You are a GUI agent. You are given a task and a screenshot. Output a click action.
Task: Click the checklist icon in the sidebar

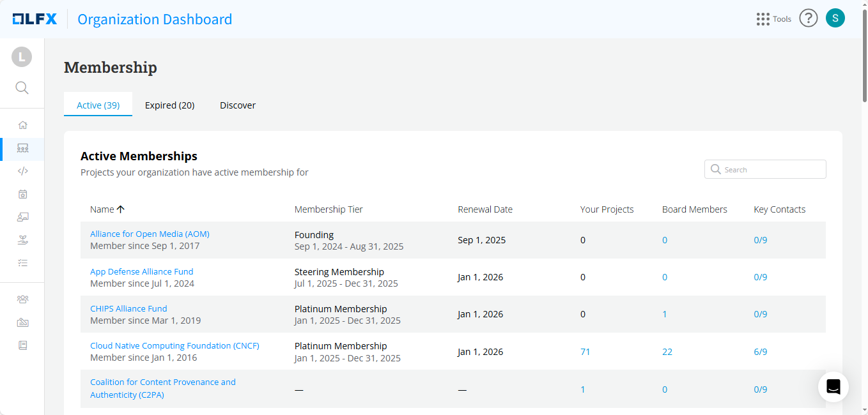[x=22, y=263]
